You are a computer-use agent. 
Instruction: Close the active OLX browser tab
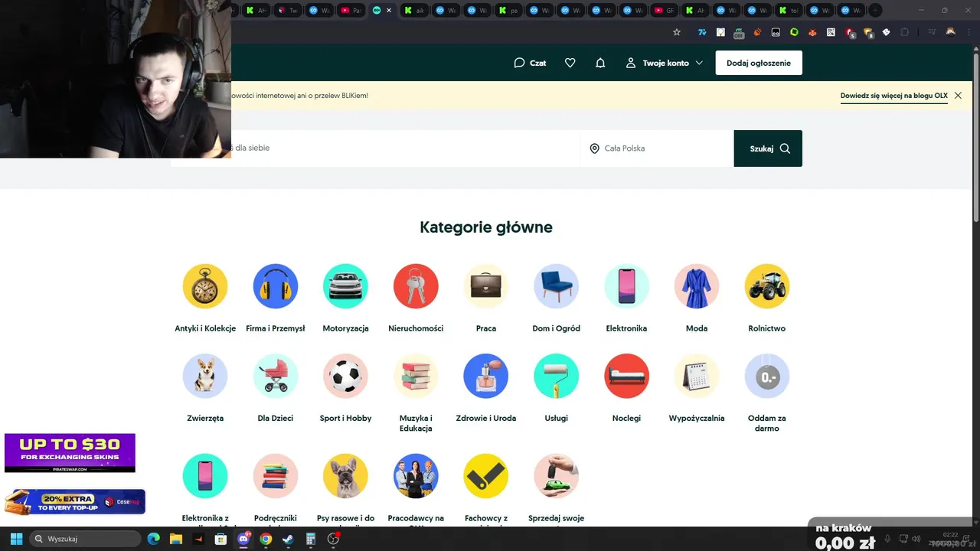pyautogui.click(x=389, y=11)
